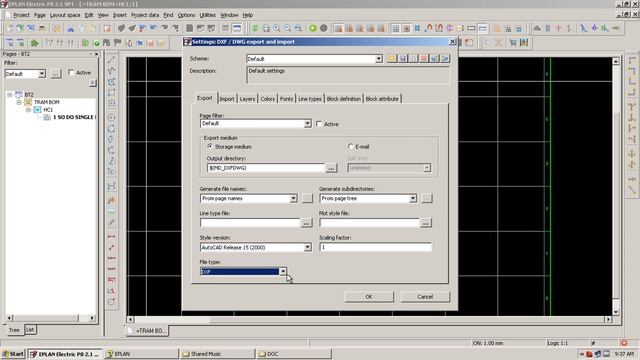Image resolution: width=640 pixels, height=360 pixels.
Task: Switch to the Colors tab
Action: pyautogui.click(x=267, y=99)
